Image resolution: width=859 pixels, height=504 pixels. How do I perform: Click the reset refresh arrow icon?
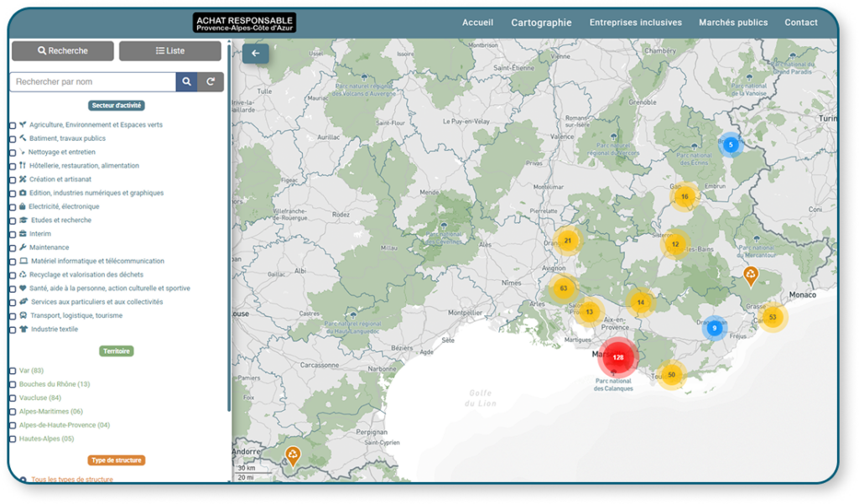click(x=211, y=81)
